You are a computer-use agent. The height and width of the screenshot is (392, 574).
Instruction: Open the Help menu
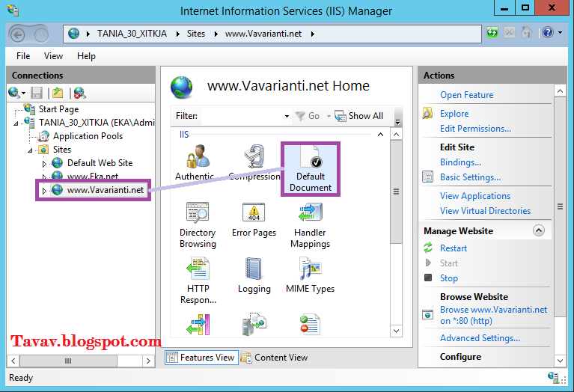point(86,56)
